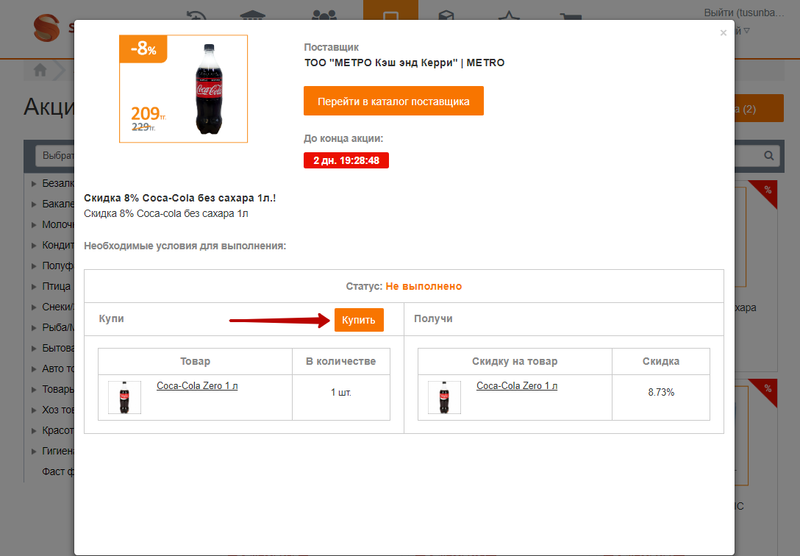800x556 pixels.
Task: Click the orange Купить button
Action: [359, 320]
